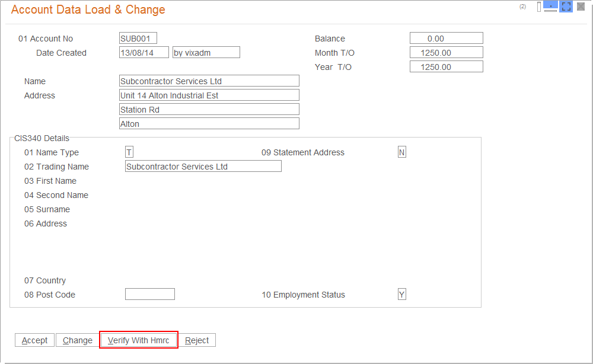Select the Month T/O value field
The width and height of the screenshot is (593, 364).
446,53
